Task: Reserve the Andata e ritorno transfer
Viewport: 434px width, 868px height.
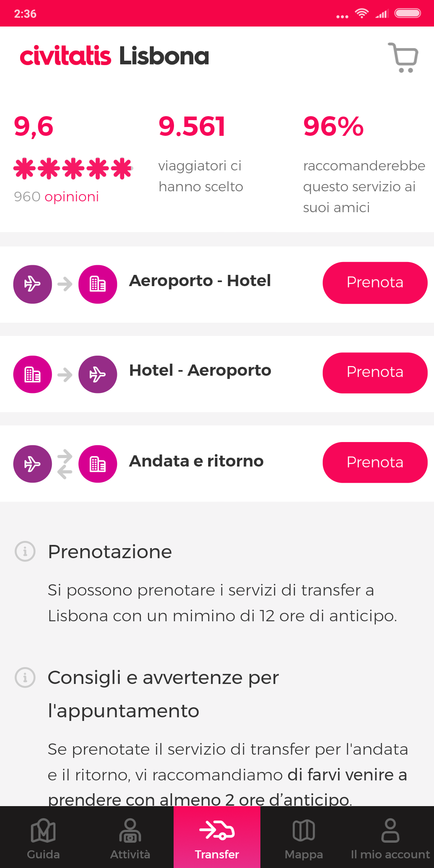Action: click(x=375, y=462)
